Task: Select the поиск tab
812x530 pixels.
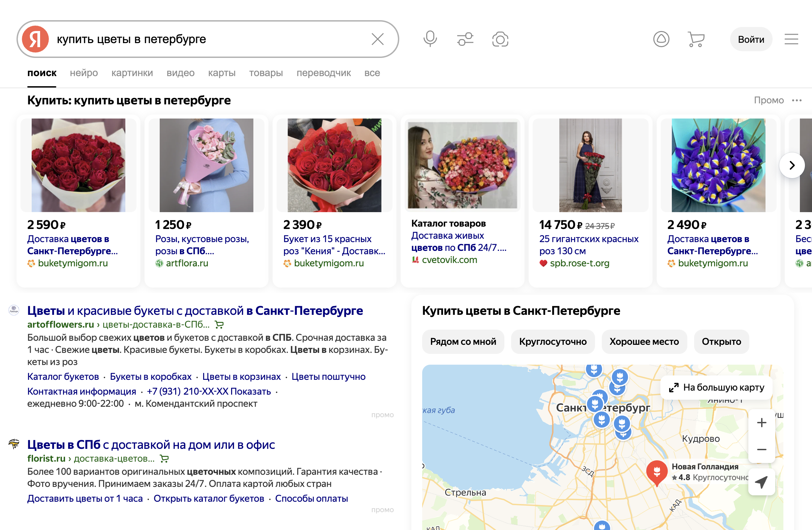Action: tap(42, 73)
